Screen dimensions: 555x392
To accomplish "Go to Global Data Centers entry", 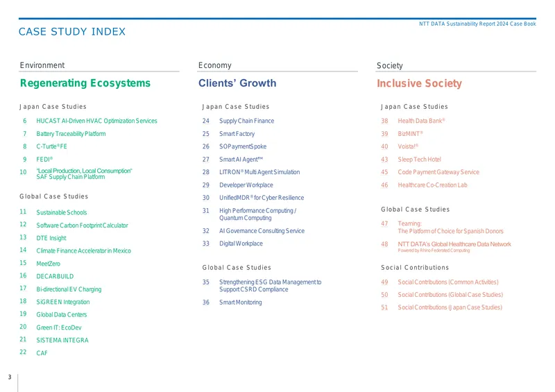I will pos(62,314).
